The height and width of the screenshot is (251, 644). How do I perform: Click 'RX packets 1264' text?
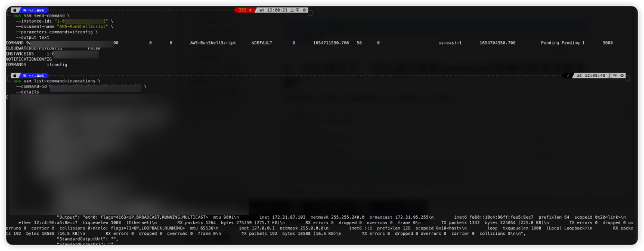pos(197,222)
